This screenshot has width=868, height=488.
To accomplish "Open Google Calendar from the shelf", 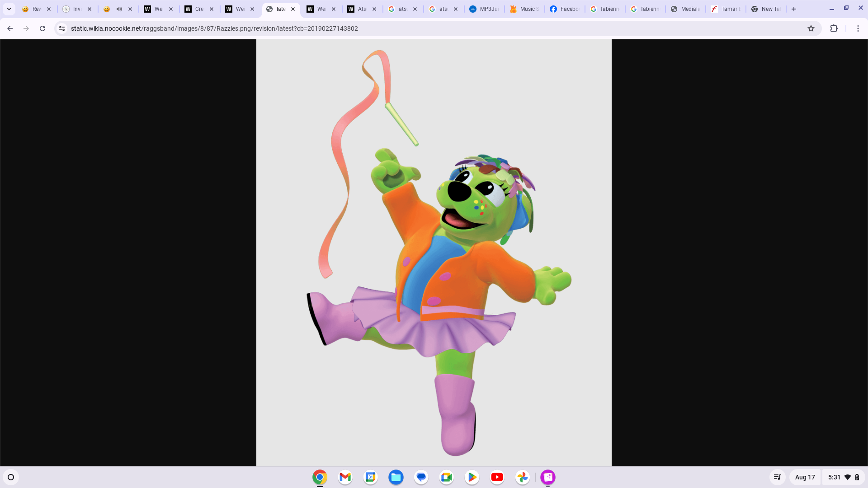I will 371,477.
